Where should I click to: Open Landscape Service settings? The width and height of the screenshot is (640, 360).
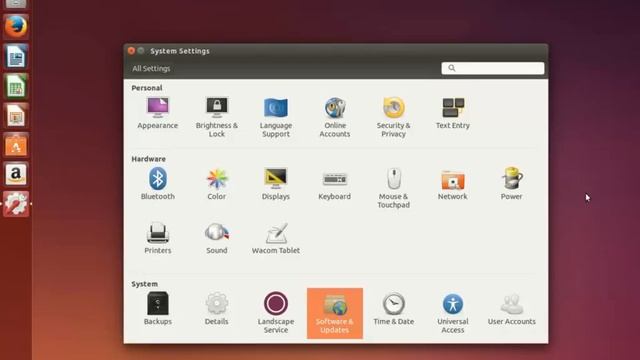[276, 313]
